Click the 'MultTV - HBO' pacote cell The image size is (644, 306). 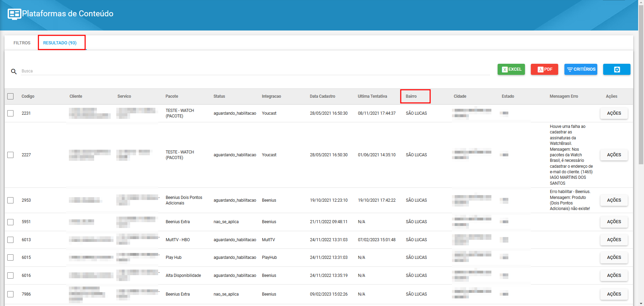pos(178,240)
